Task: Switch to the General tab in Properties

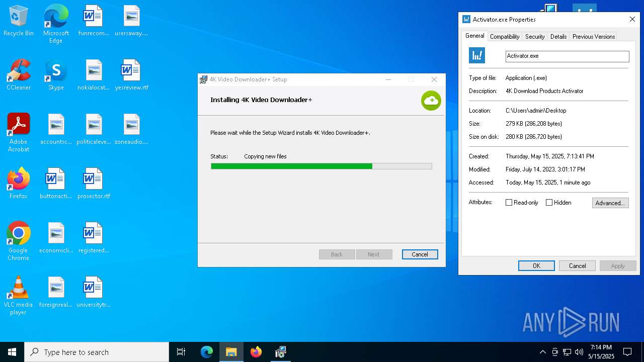Action: point(474,36)
